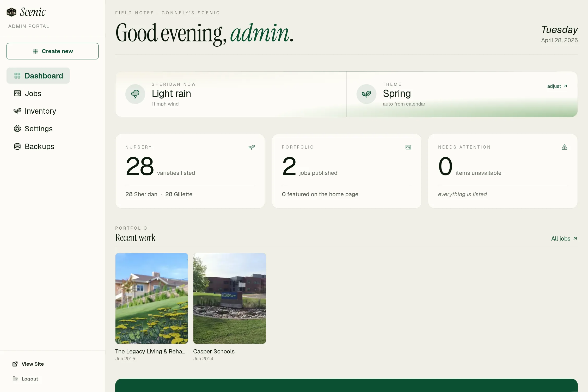Navigate to Settings
This screenshot has height=392, width=588.
point(33,129)
